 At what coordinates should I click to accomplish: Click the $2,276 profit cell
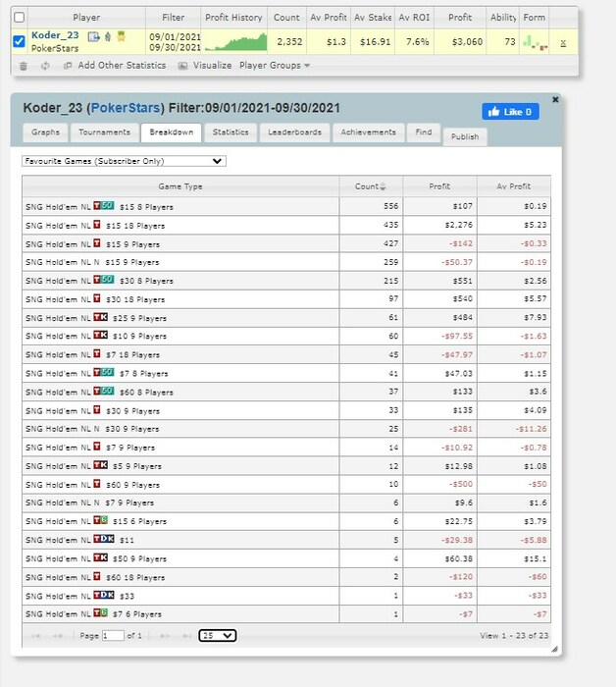pyautogui.click(x=439, y=225)
